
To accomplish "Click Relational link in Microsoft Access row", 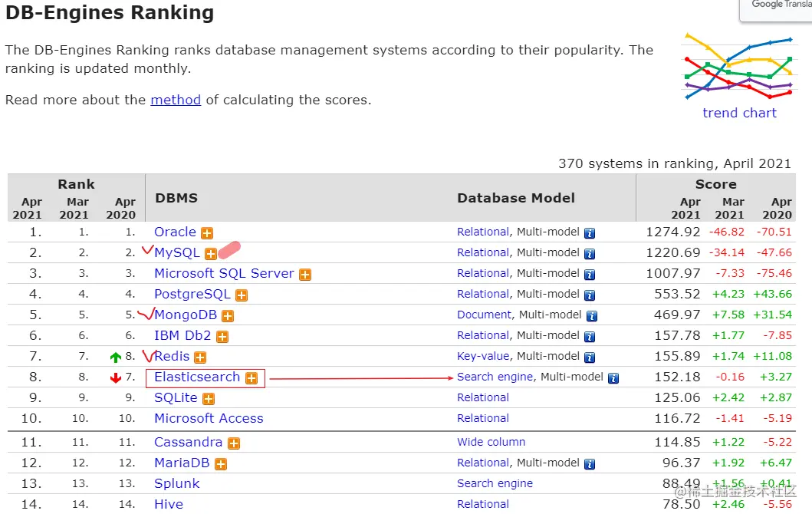I will (x=483, y=418).
